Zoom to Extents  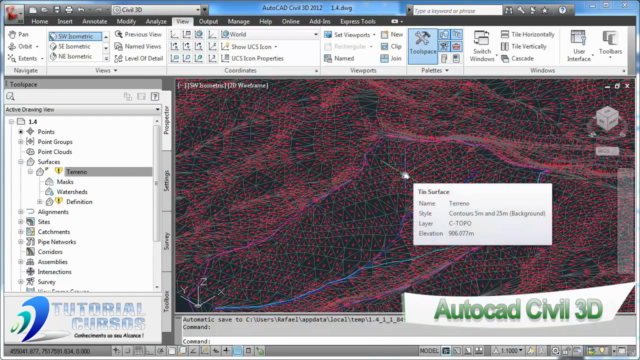(25, 58)
